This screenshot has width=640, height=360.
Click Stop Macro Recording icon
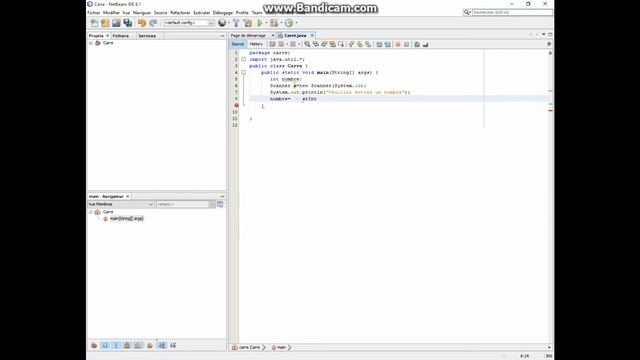[407, 44]
